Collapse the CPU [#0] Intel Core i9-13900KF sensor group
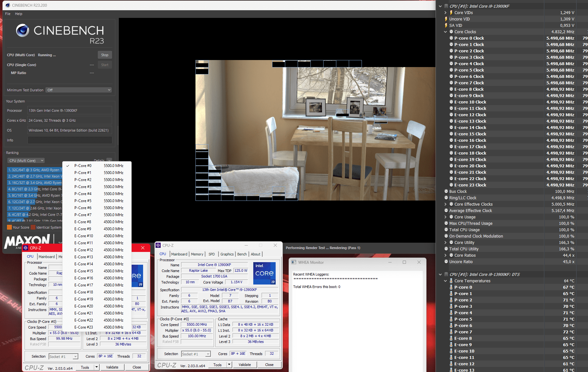The image size is (588, 372). 440,6
